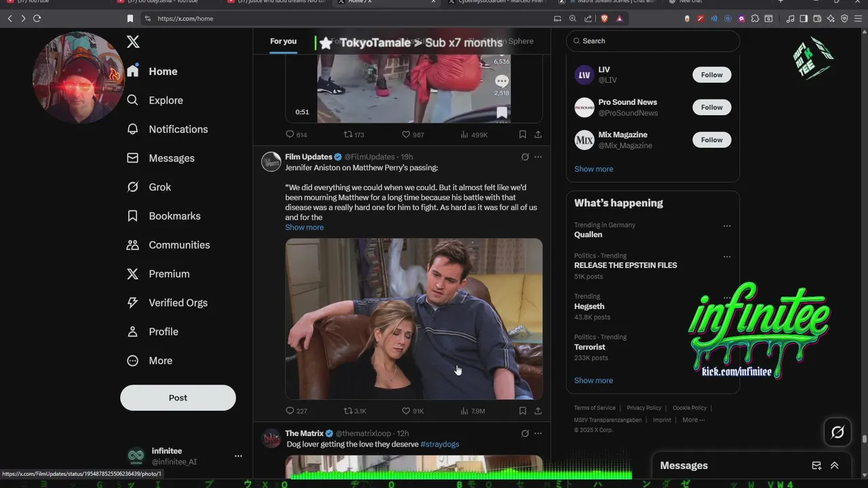Click Privacy Policy footer link
868x488 pixels.
(644, 408)
